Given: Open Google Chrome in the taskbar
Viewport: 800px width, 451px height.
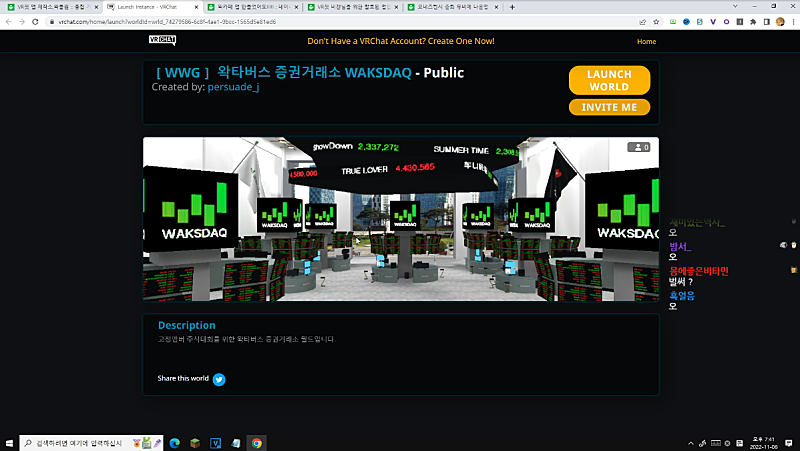Looking at the screenshot, I should [256, 443].
